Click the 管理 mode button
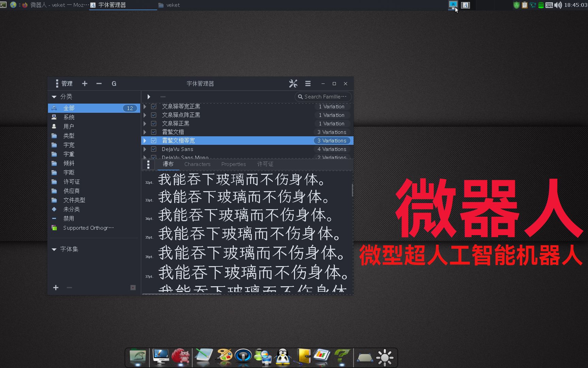 click(64, 83)
